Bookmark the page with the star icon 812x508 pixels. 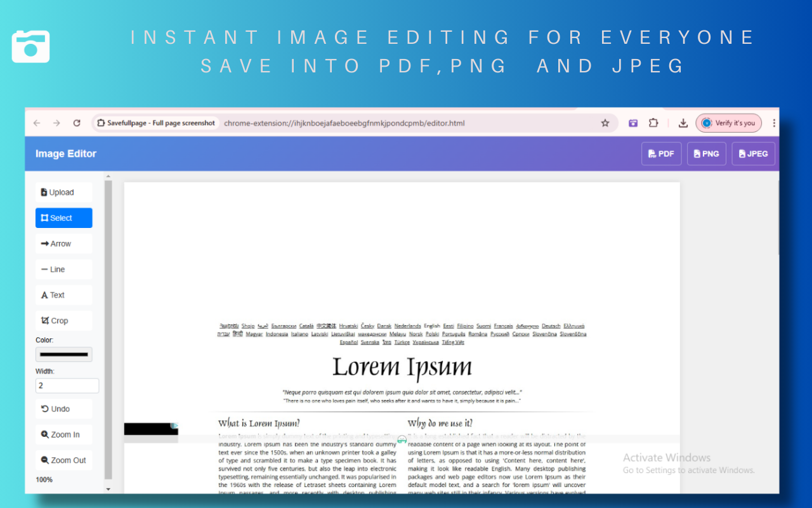tap(605, 123)
